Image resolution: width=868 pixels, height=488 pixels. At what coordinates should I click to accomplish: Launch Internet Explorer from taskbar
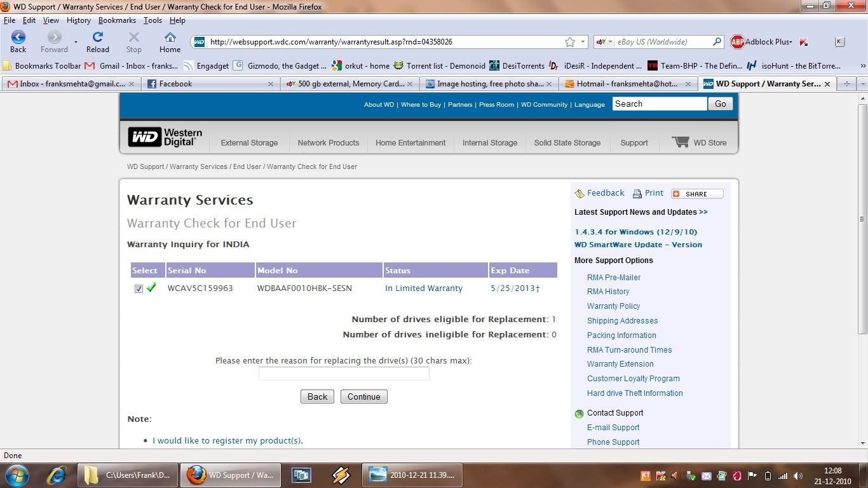(x=57, y=475)
